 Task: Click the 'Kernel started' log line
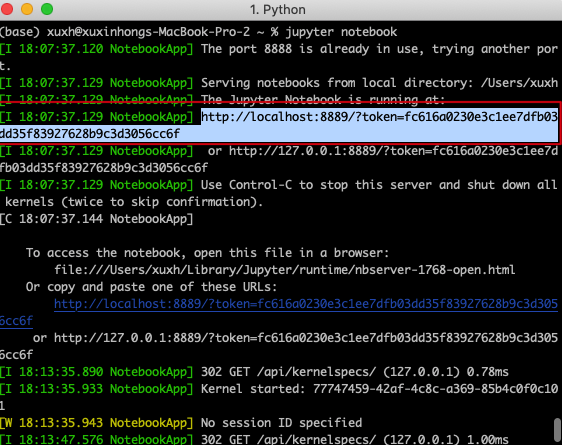pos(379,389)
